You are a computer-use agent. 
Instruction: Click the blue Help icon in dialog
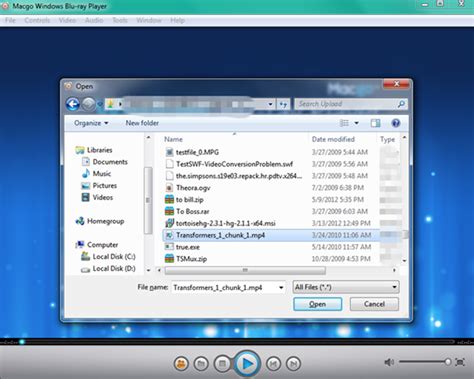396,123
